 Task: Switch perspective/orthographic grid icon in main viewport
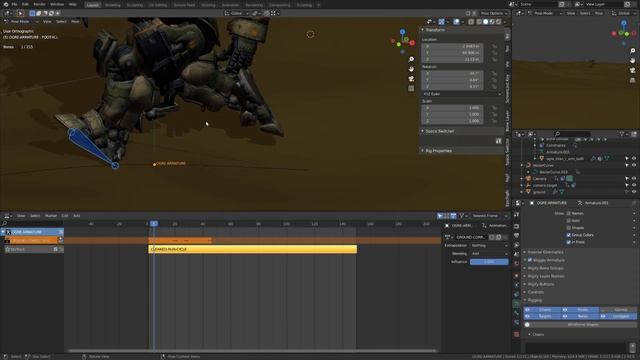click(411, 89)
